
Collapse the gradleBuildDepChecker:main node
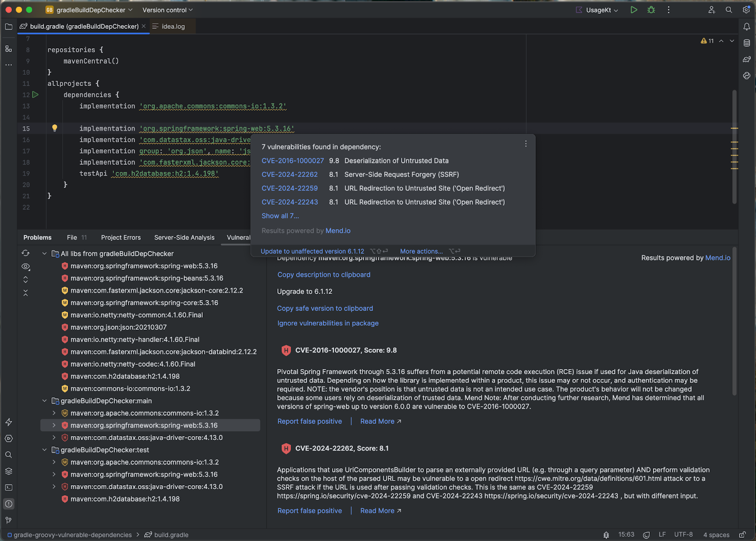pyautogui.click(x=44, y=401)
